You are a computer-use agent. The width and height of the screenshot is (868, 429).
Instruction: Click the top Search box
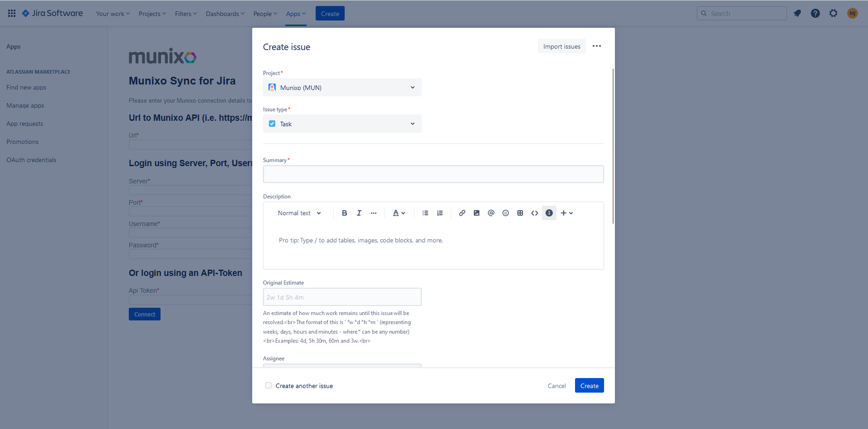tap(741, 13)
